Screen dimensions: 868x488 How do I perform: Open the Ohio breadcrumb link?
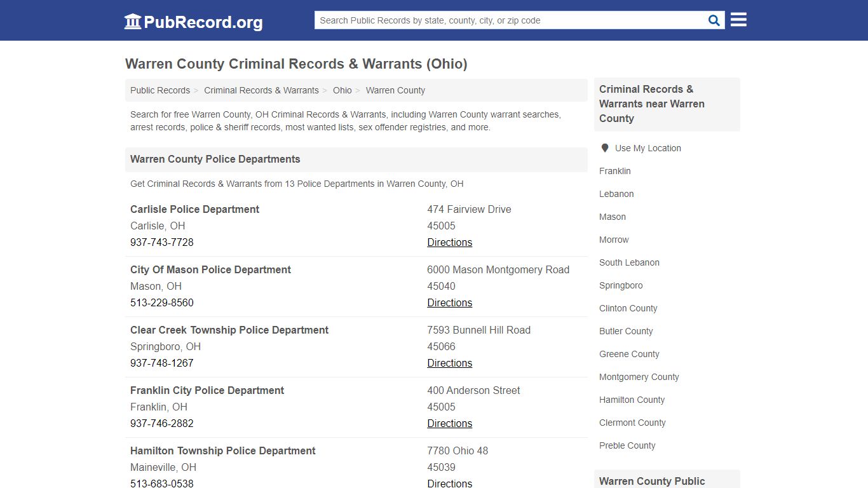pos(342,90)
